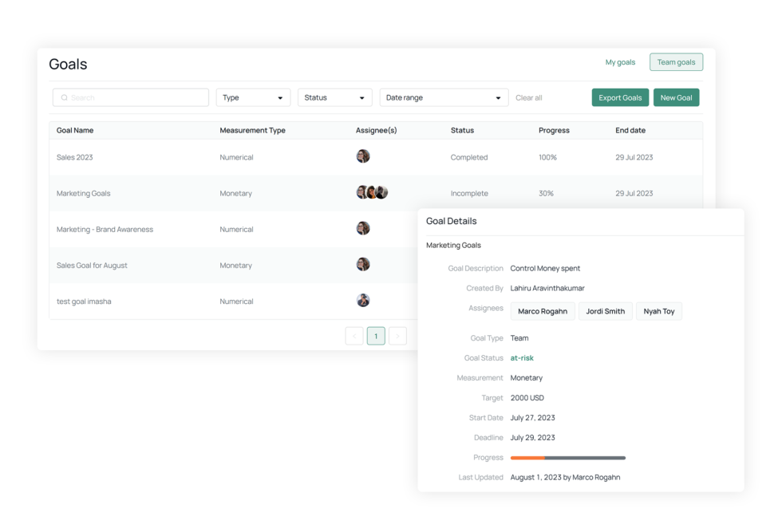Open Sales Goal for August row

tap(92, 266)
